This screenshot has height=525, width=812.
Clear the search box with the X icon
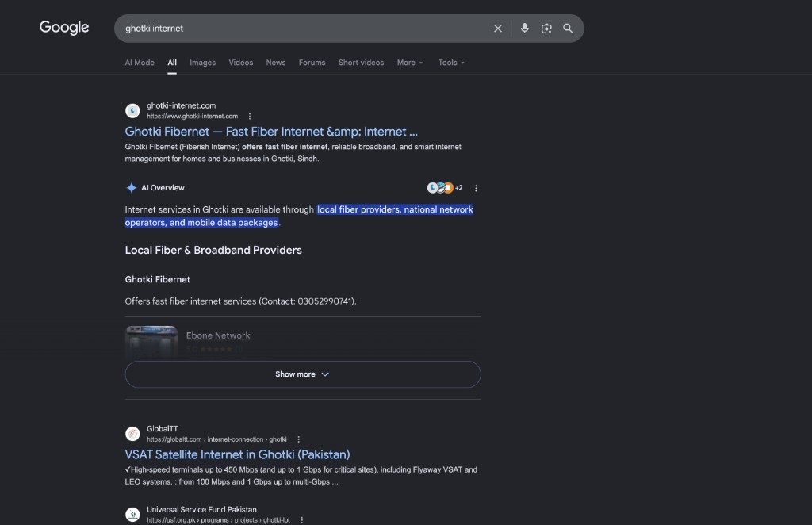pyautogui.click(x=498, y=29)
